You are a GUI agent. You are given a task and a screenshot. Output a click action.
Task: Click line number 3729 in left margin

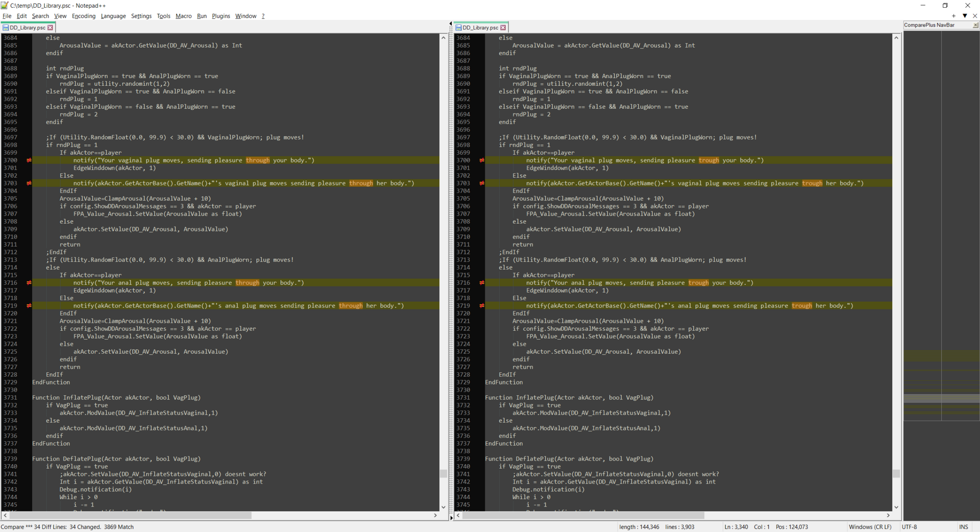click(x=10, y=382)
